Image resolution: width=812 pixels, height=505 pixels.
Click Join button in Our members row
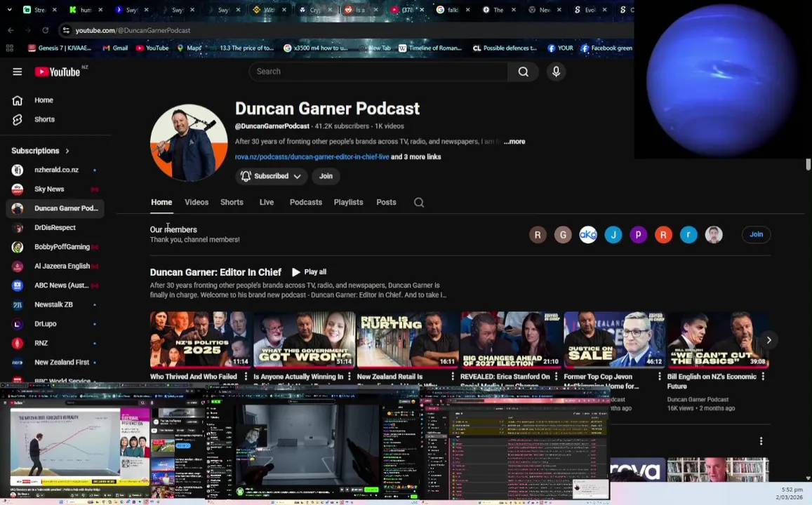(x=756, y=234)
